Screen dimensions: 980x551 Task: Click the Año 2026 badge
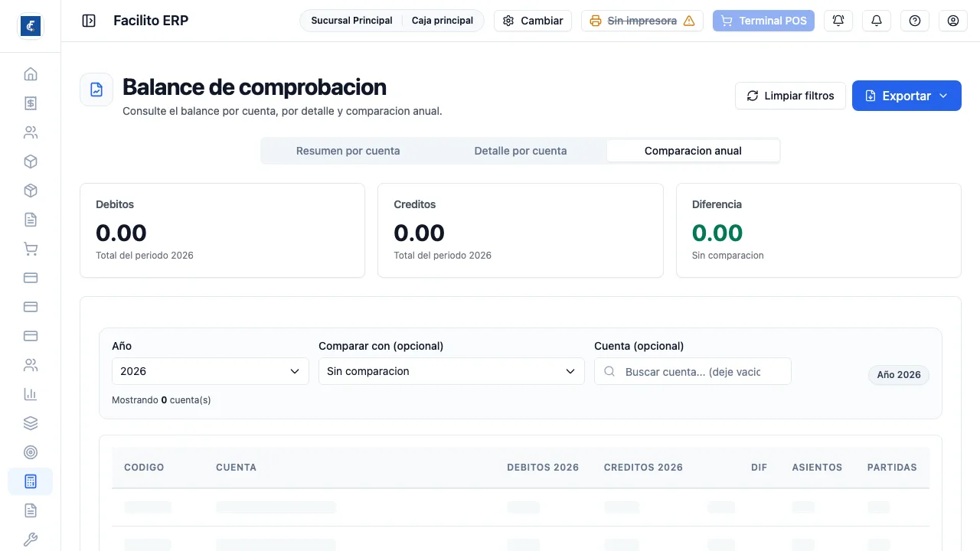click(x=899, y=375)
